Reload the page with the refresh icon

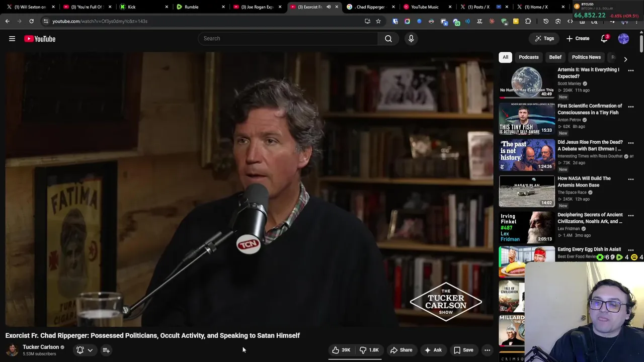[x=31, y=21]
